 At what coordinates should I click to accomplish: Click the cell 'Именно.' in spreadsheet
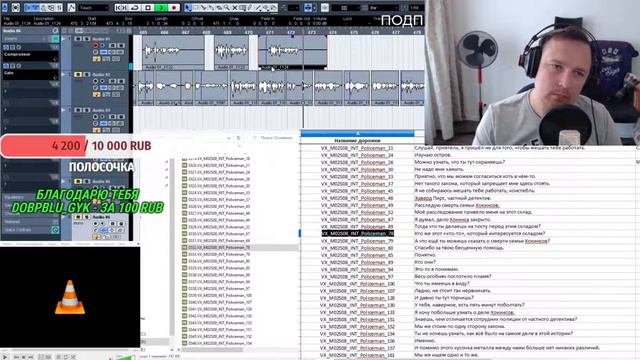coord(425,340)
